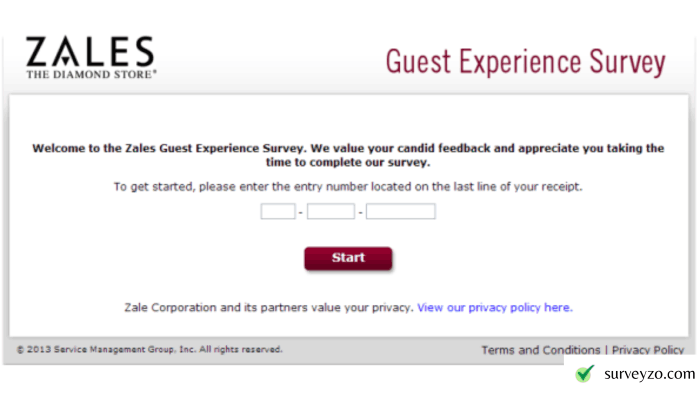Click the red Start button
The image size is (700, 394).
(348, 258)
